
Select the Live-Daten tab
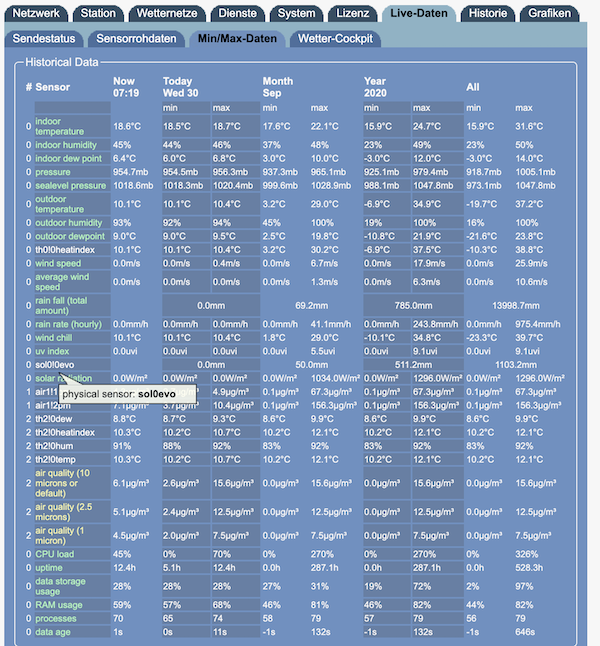(x=418, y=14)
